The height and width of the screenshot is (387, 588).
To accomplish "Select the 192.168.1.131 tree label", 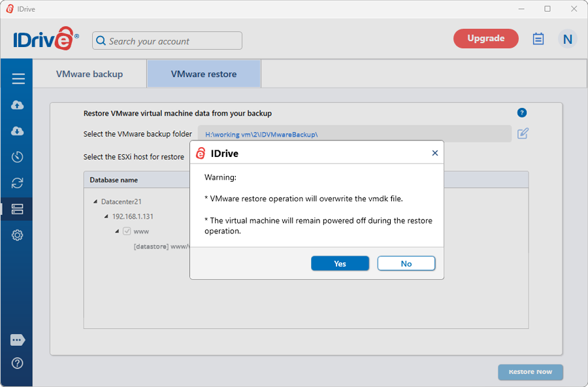I will (133, 216).
